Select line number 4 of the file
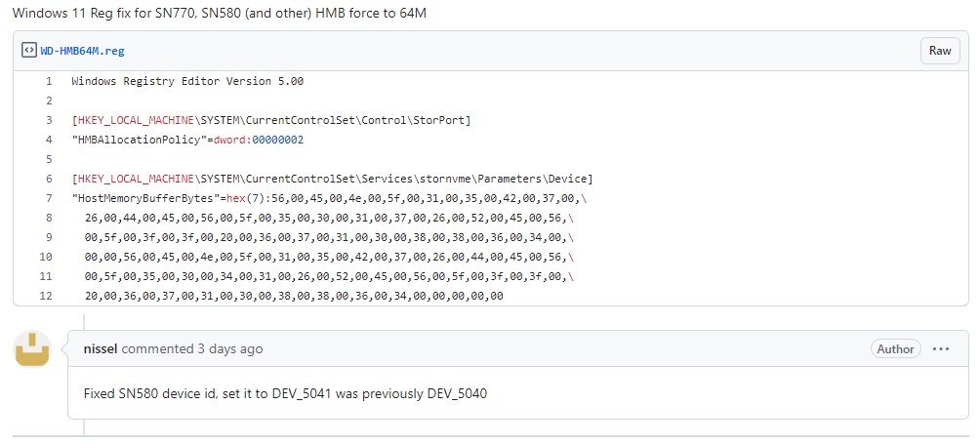The height and width of the screenshot is (445, 980). (x=49, y=140)
